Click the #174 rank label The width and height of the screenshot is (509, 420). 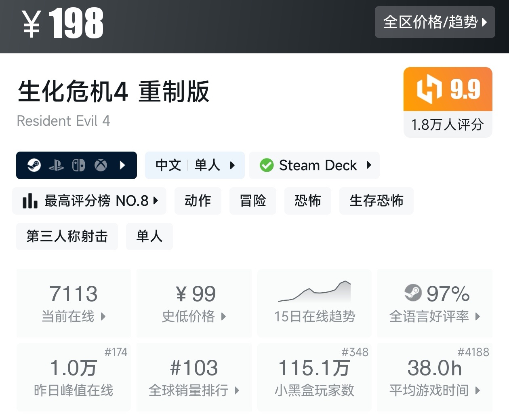[116, 352]
